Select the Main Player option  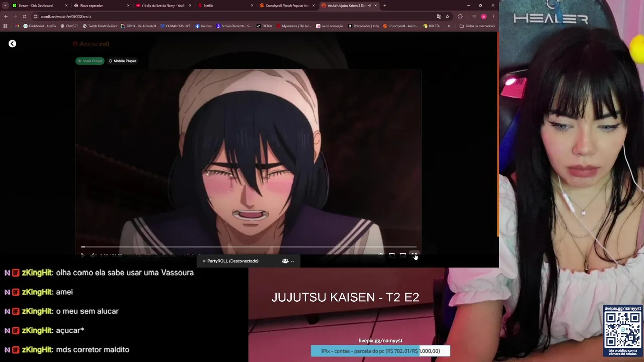(x=90, y=61)
